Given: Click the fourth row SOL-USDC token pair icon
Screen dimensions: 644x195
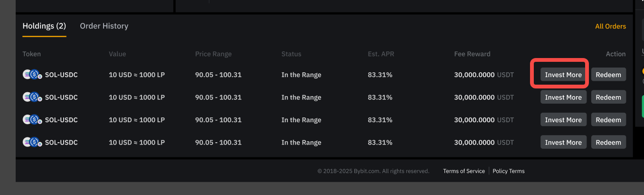Looking at the screenshot, I should [32, 142].
